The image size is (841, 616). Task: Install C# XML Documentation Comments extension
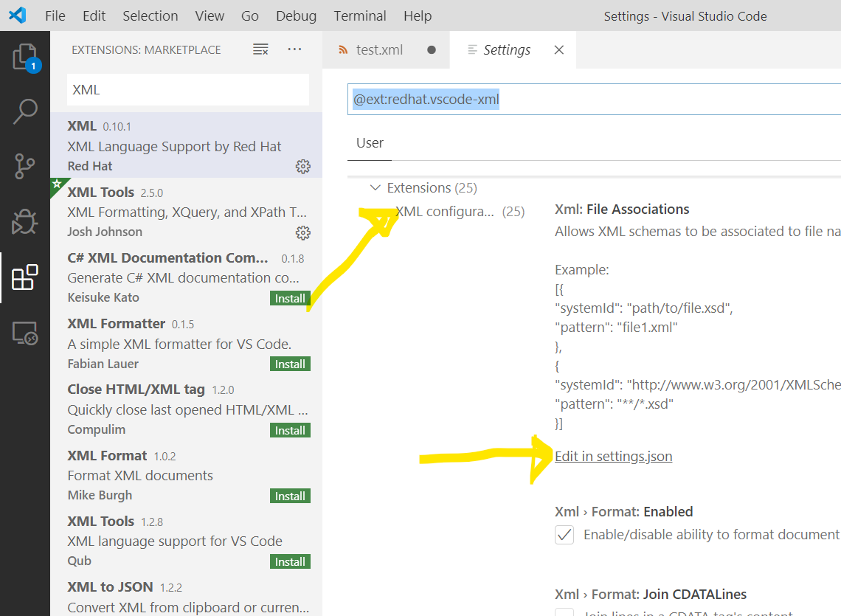(x=290, y=298)
